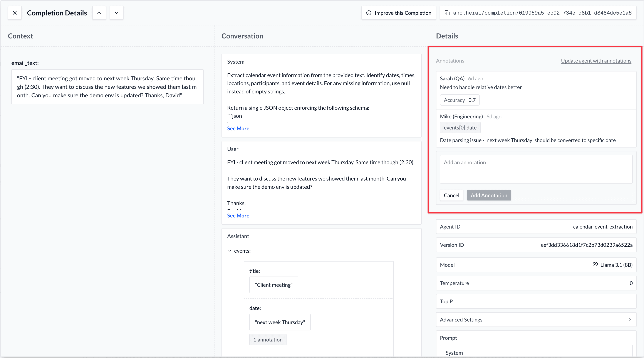Click Improve this Completion button

tap(399, 13)
